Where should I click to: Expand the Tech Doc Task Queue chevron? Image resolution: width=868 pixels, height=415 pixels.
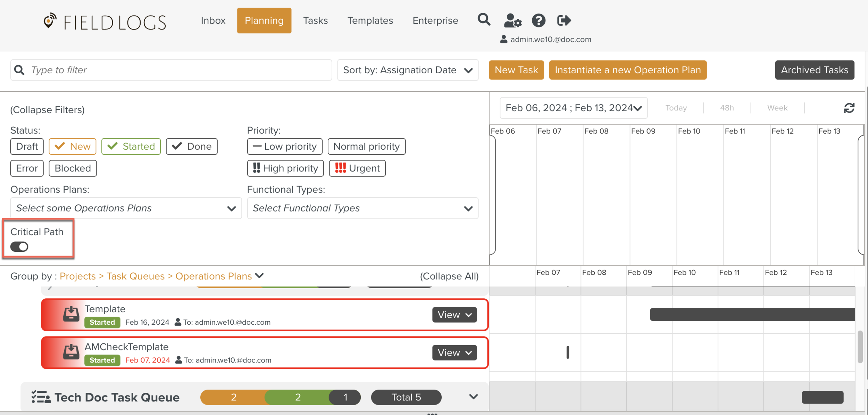click(x=473, y=397)
